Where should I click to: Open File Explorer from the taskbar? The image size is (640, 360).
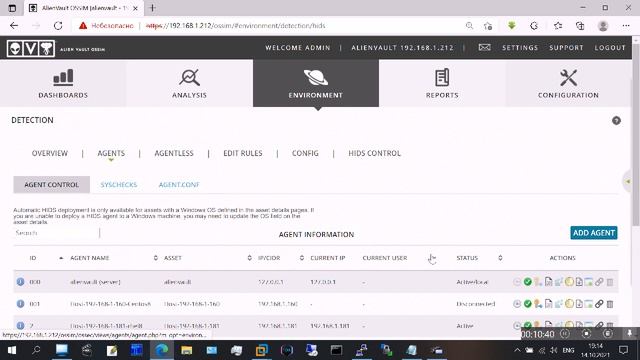click(x=187, y=350)
